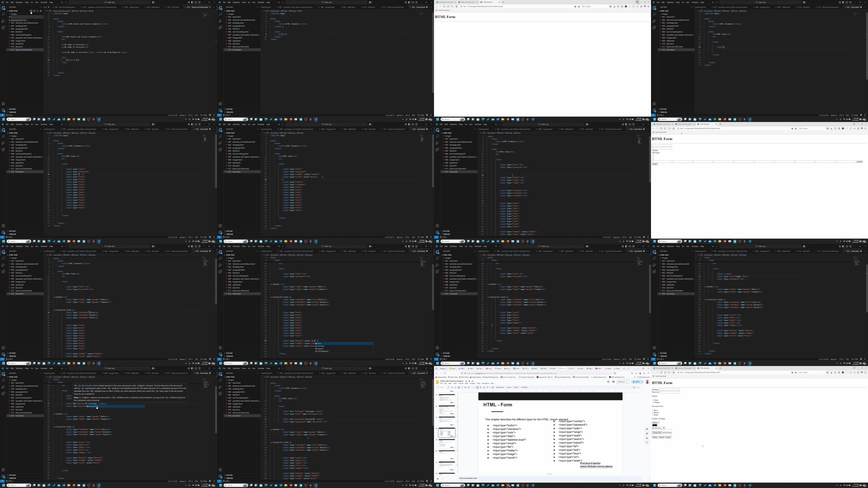This screenshot has width=868, height=488.
Task: Click the New File icon in Explorer header
Action: 31,11
